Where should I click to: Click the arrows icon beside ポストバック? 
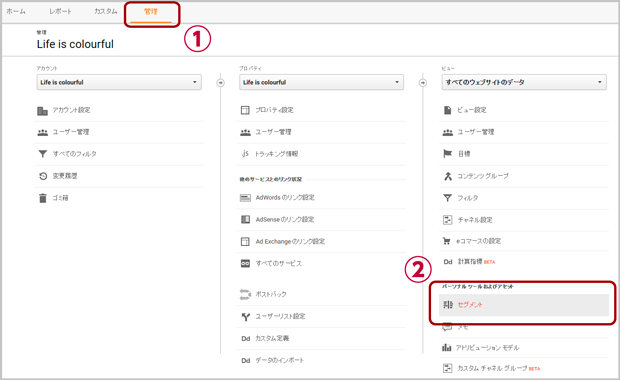(x=245, y=294)
